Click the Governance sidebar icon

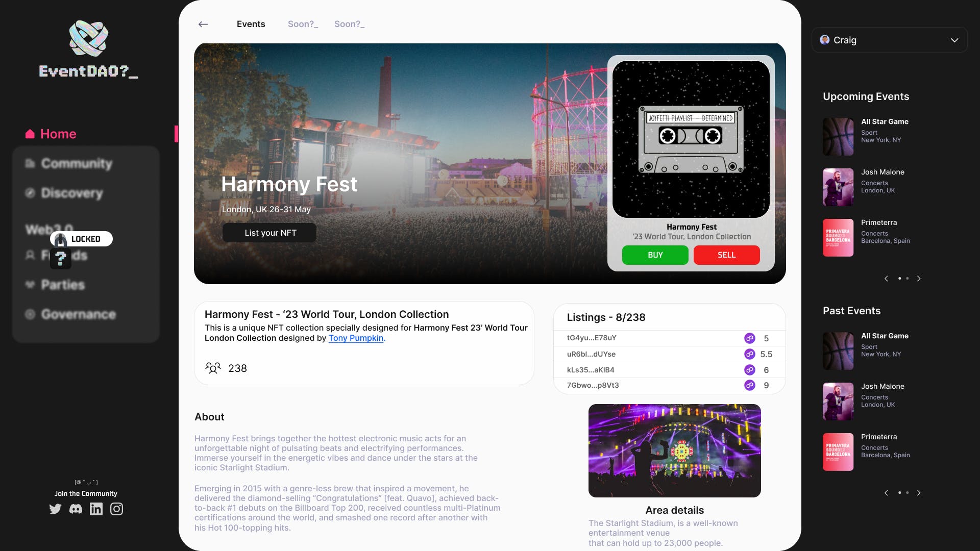pyautogui.click(x=30, y=315)
